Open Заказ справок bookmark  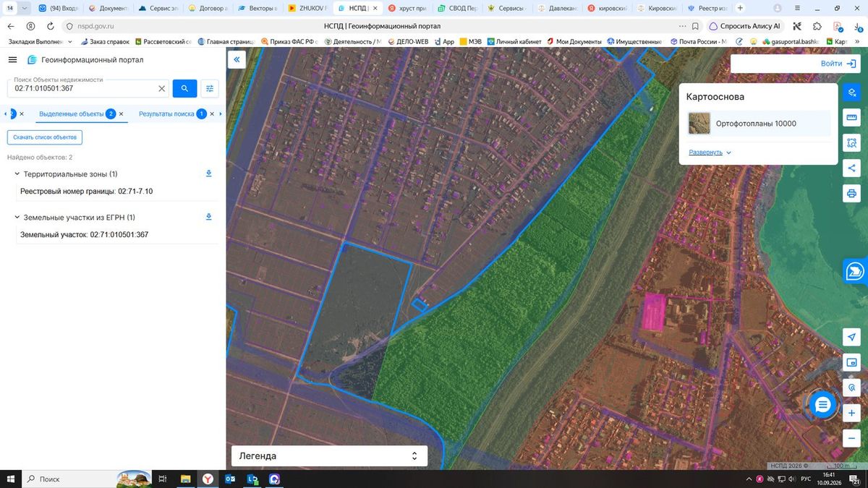[x=105, y=42]
